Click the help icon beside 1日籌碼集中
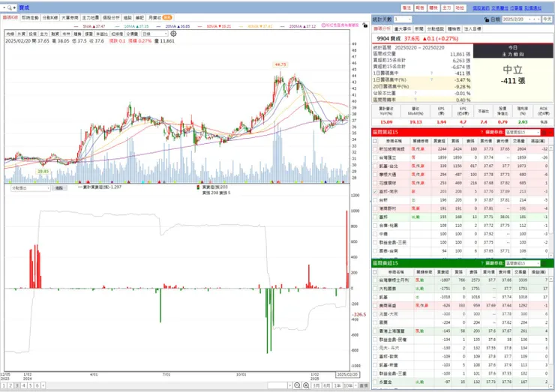The width and height of the screenshot is (555, 392). [431, 73]
